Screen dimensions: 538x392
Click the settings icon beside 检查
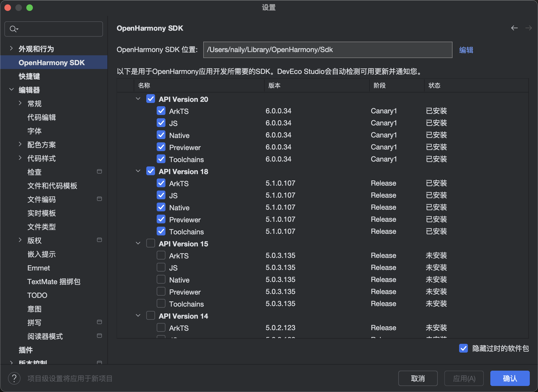pos(99,172)
